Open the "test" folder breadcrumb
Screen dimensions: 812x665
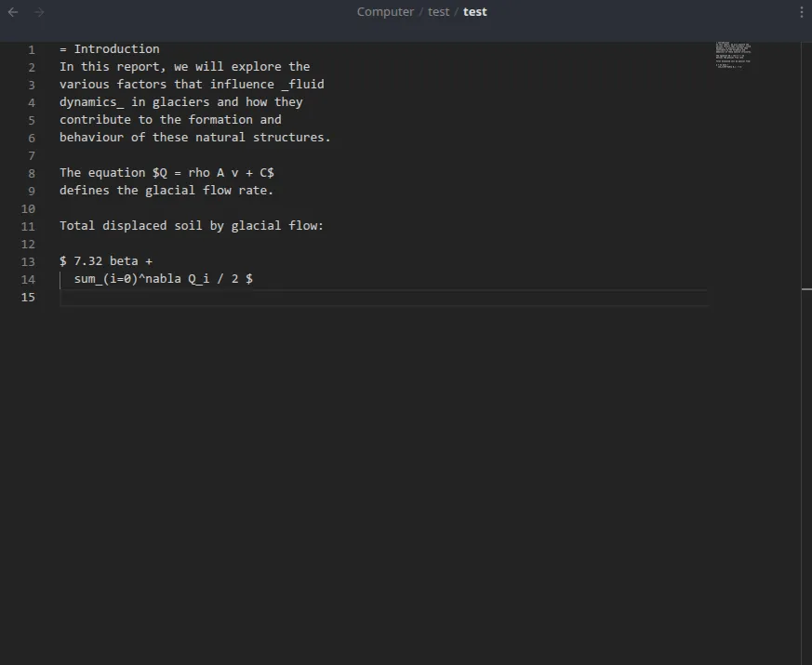tap(438, 11)
